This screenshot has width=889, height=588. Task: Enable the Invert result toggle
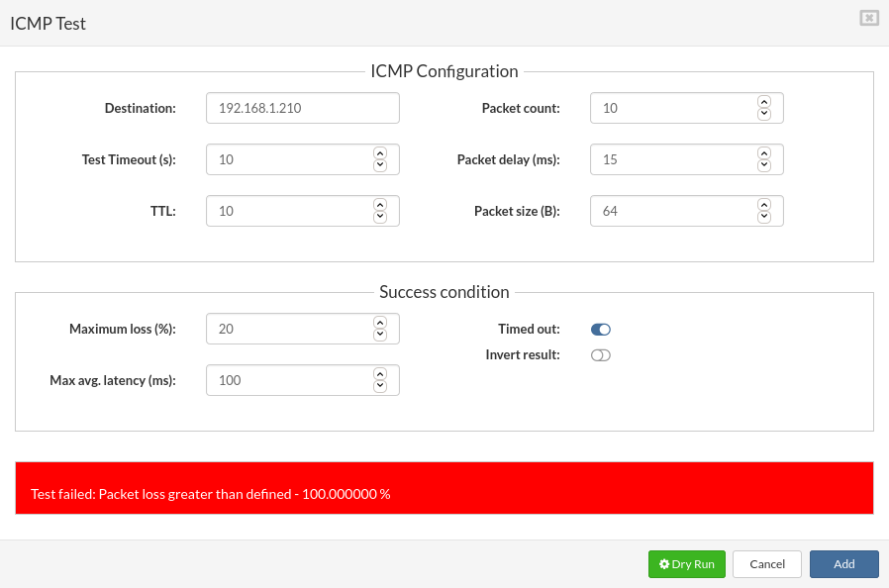point(600,354)
